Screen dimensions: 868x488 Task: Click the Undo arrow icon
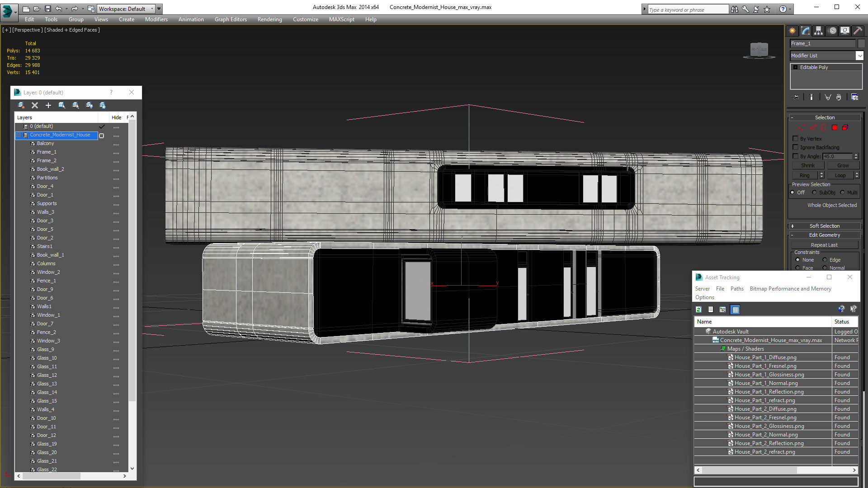[x=58, y=9]
